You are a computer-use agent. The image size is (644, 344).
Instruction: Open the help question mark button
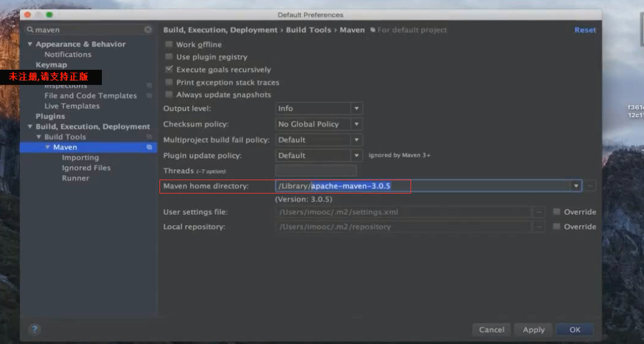point(35,329)
